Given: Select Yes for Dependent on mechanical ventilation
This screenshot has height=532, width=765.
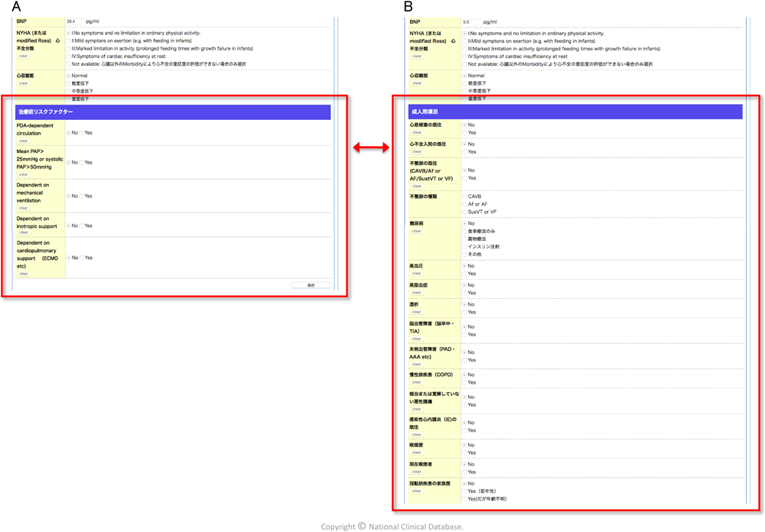Looking at the screenshot, I should click(82, 196).
